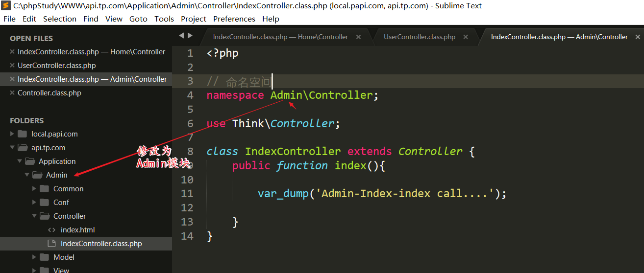Close the UserController.class.php tab
This screenshot has height=273, width=644.
coord(466,37)
